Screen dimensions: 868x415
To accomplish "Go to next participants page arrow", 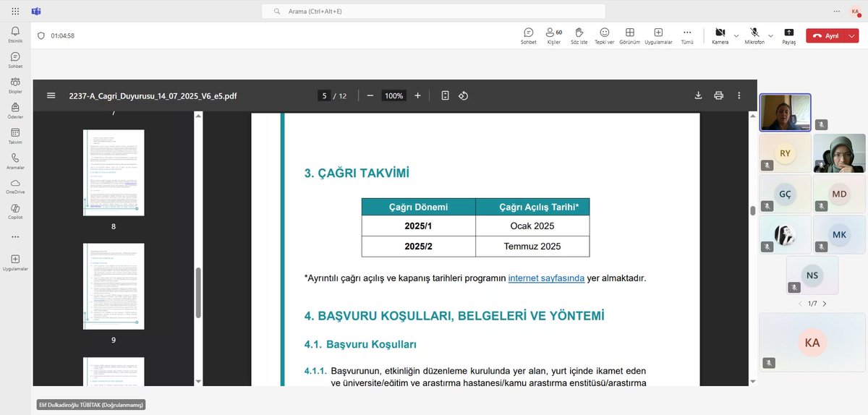I will (825, 304).
